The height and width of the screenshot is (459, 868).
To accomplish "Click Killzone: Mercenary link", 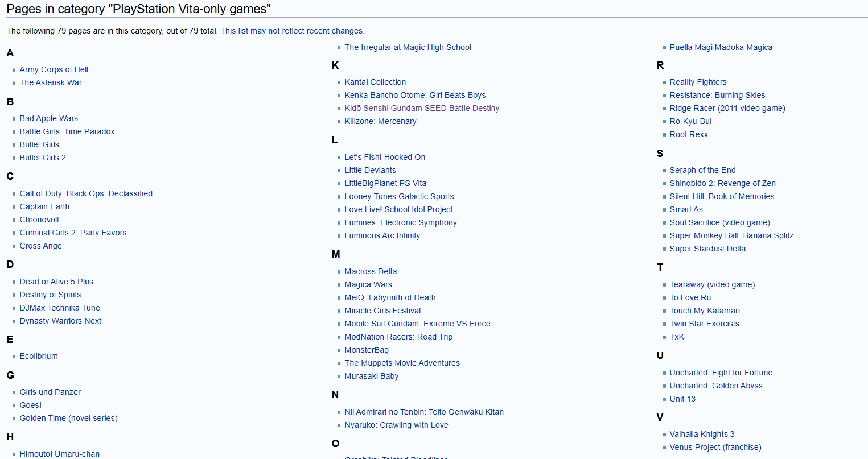I will click(x=380, y=121).
